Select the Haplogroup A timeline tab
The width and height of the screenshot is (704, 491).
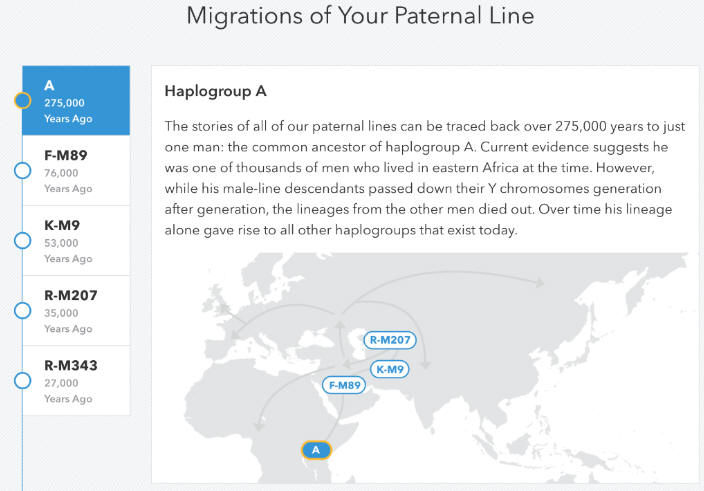pos(76,100)
